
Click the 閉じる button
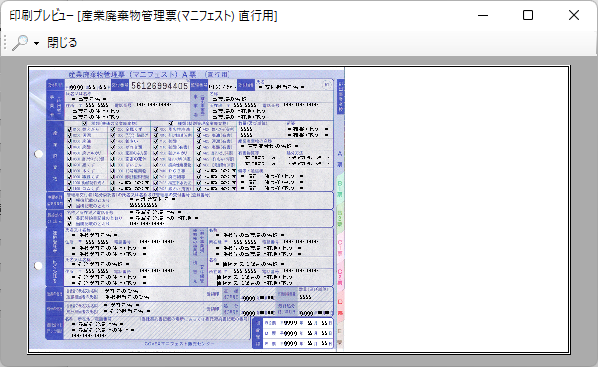pos(62,42)
